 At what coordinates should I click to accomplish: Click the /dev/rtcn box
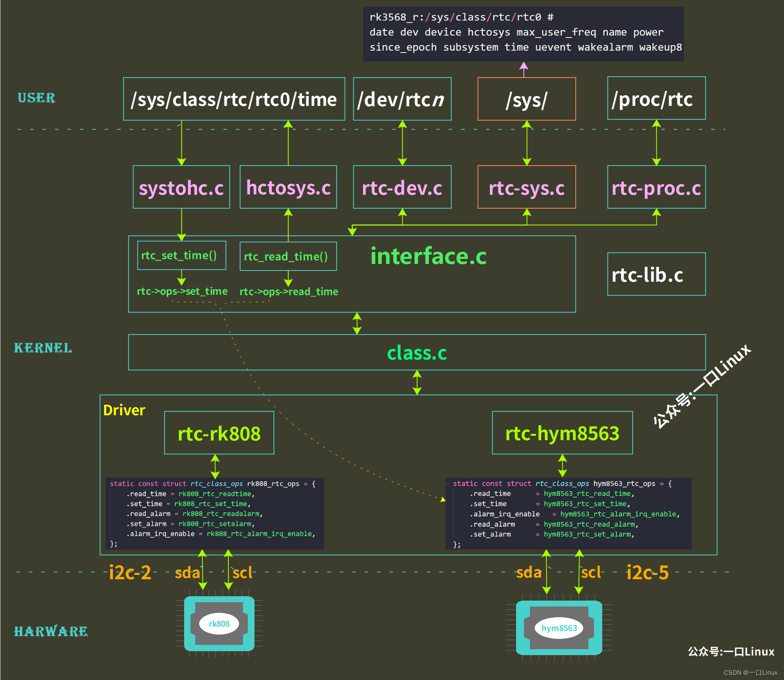tap(402, 99)
